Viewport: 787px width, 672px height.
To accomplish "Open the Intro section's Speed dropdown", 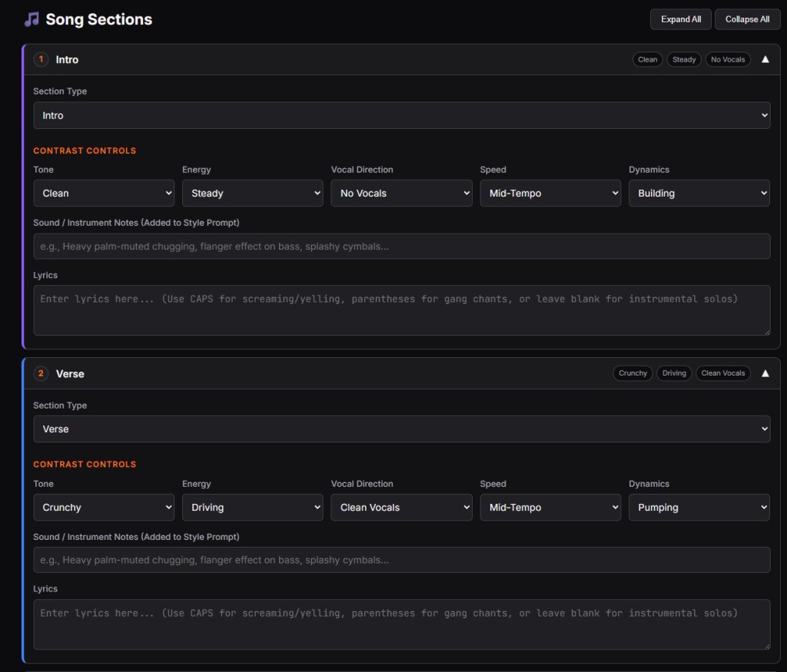I will (550, 194).
